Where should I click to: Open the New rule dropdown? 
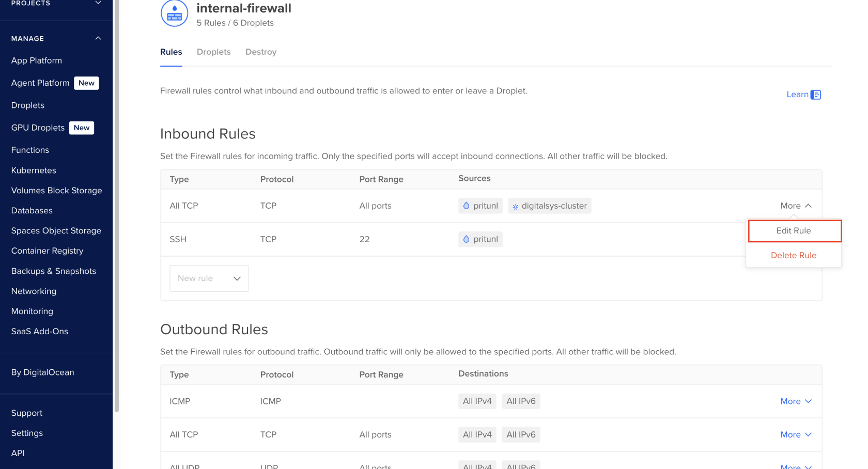point(209,278)
